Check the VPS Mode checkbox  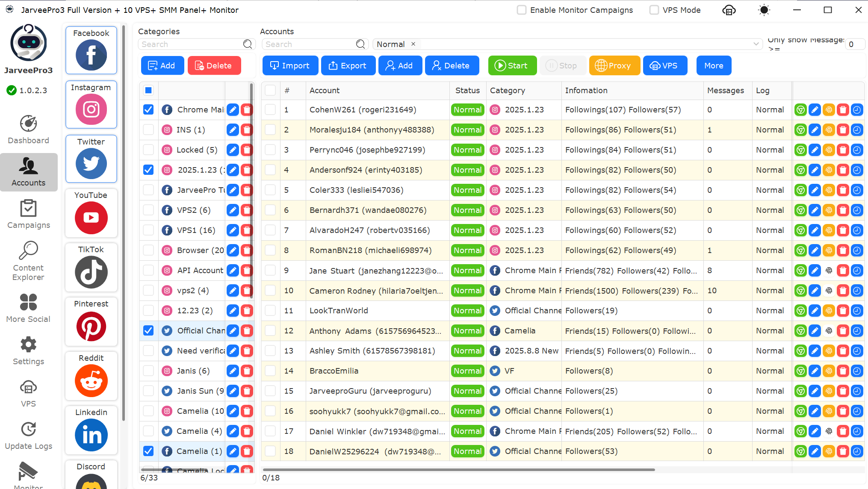[x=654, y=10]
